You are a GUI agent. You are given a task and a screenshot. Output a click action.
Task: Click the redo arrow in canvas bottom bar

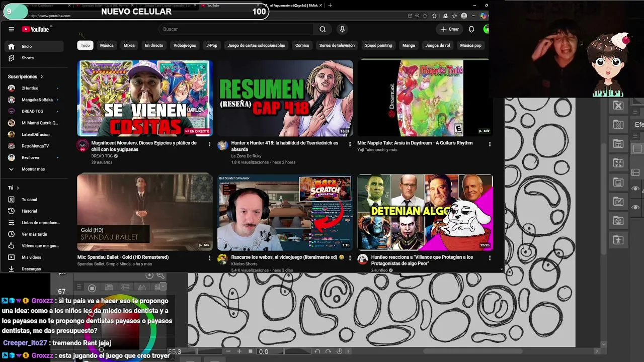[328, 351]
